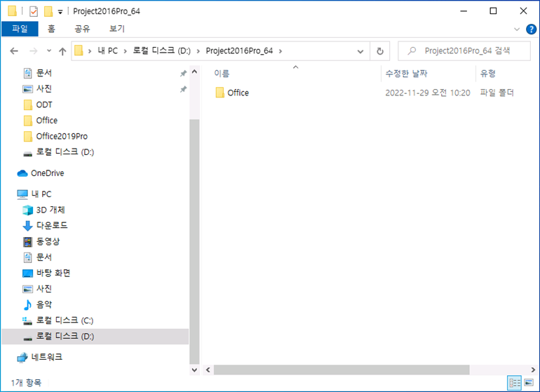This screenshot has width=540, height=392.
Task: Go forward with the right arrow
Action: tap(34, 51)
